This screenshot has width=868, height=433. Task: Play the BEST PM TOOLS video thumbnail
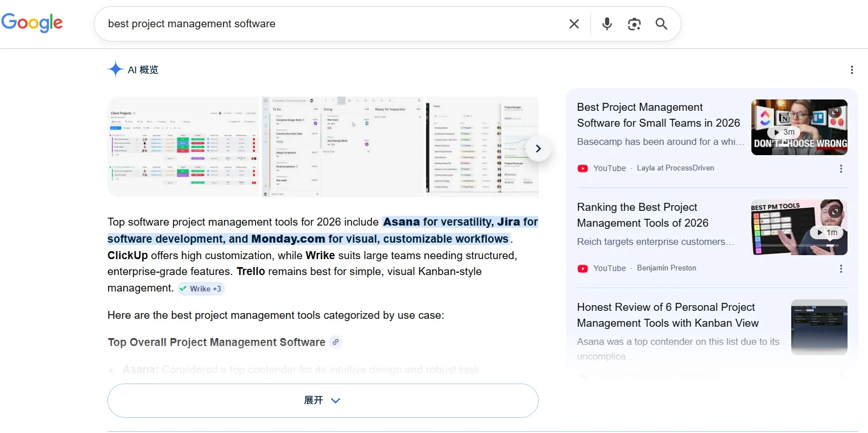[799, 227]
